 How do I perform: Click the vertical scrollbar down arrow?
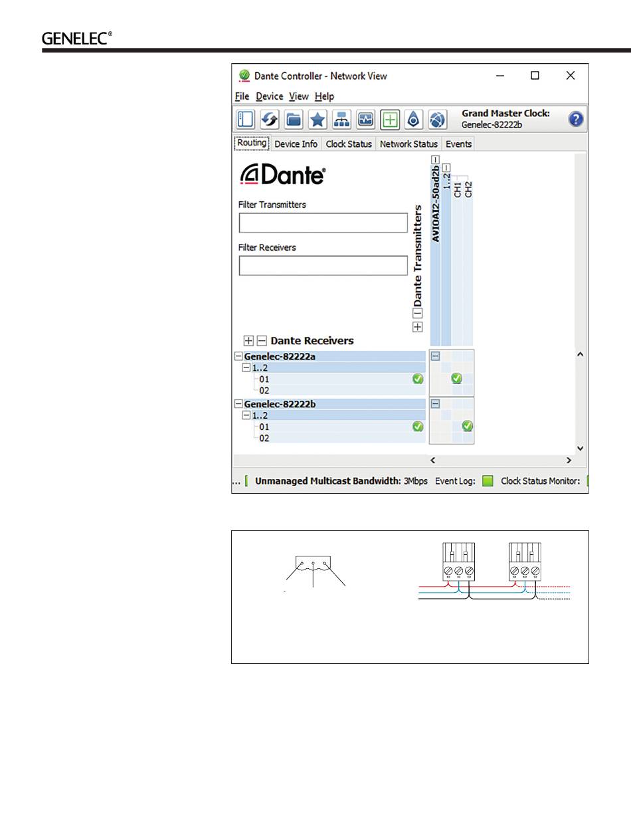pos(580,449)
